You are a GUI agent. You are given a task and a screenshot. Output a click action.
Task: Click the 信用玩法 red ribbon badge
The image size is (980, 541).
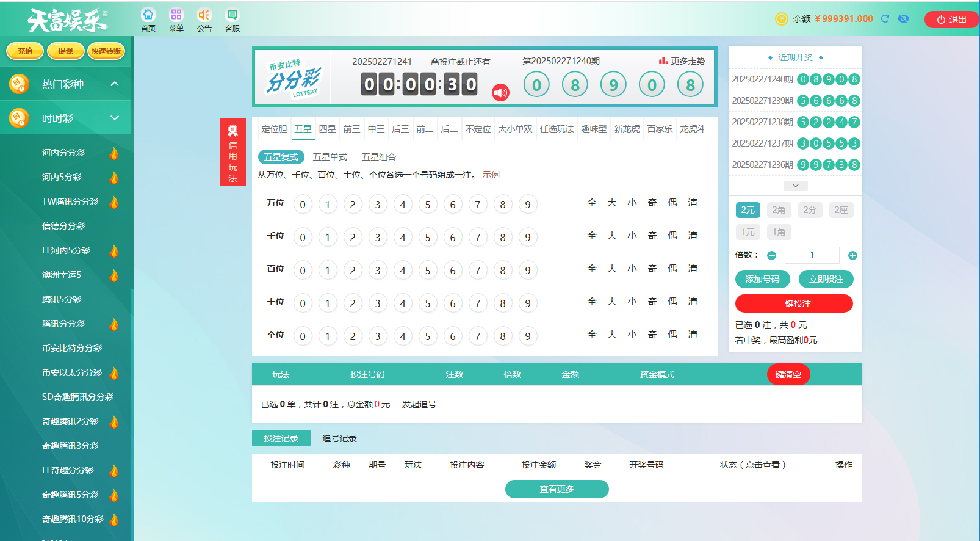(x=232, y=151)
